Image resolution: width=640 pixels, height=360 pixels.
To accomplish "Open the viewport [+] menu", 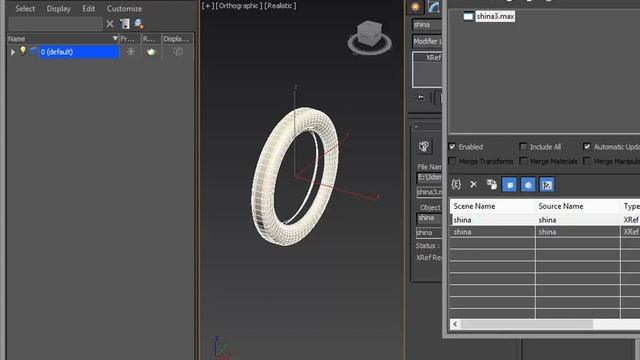I will (x=208, y=6).
